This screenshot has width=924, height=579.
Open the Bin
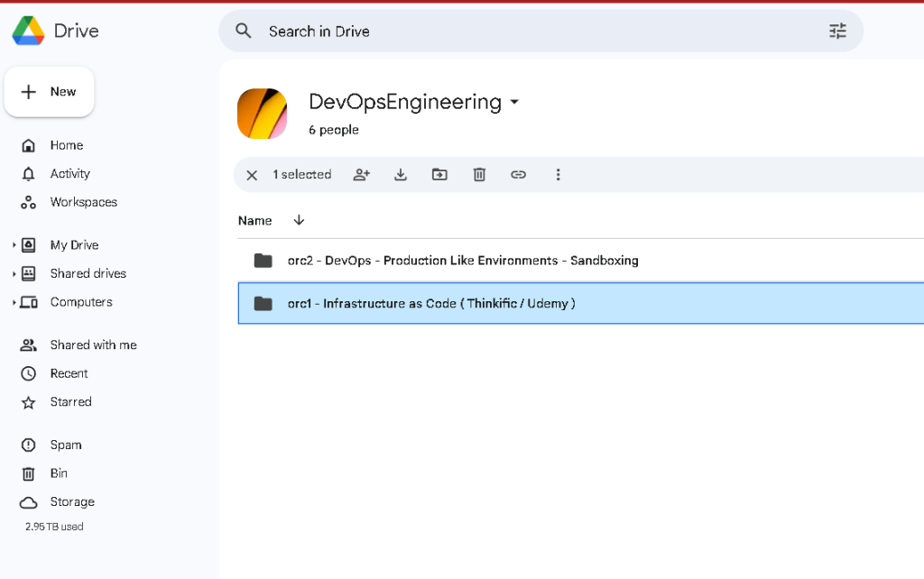pos(59,473)
